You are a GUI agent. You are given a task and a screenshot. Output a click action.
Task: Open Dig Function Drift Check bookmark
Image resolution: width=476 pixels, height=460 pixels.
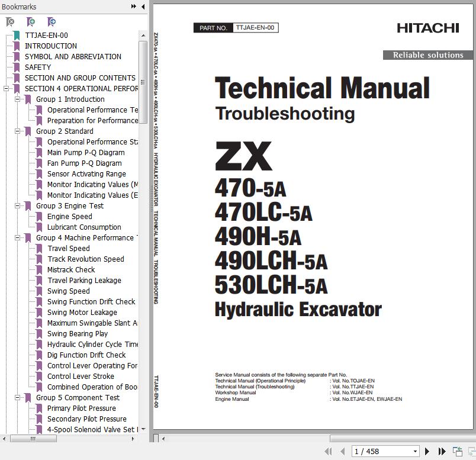86,355
